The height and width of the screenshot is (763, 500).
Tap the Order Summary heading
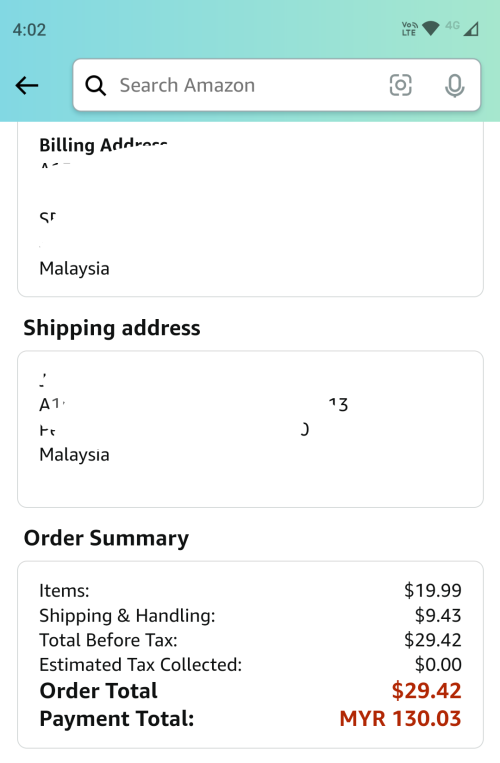(x=106, y=538)
